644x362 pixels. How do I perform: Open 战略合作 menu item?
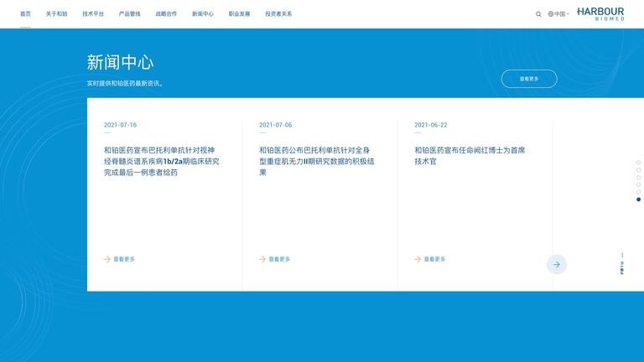tap(166, 14)
